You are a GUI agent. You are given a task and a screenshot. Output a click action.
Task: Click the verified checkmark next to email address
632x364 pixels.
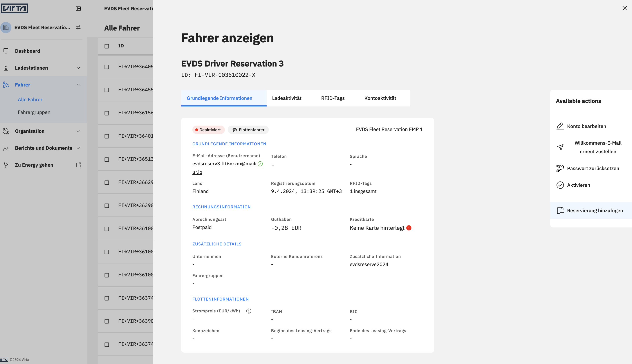click(260, 164)
